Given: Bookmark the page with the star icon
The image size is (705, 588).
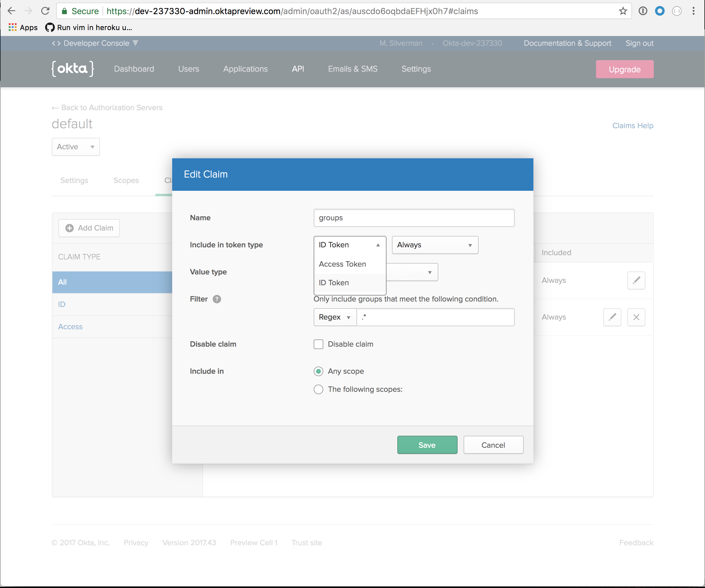Looking at the screenshot, I should click(623, 11).
